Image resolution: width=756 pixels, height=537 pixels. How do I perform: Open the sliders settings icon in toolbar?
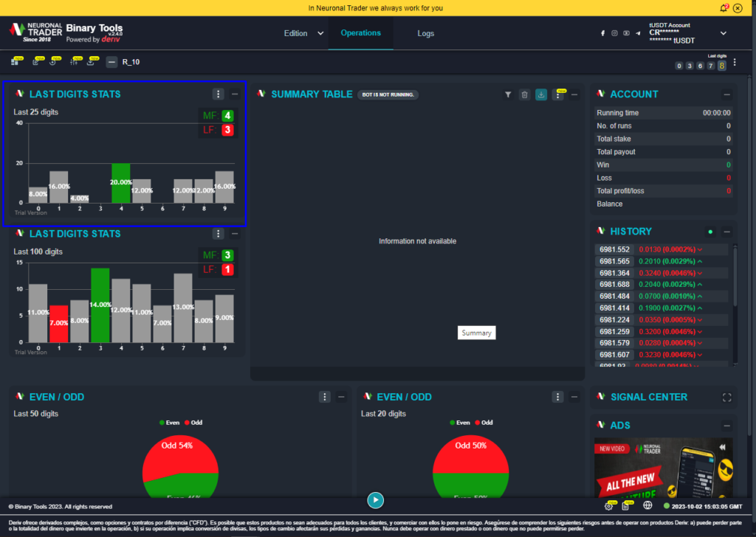click(74, 62)
